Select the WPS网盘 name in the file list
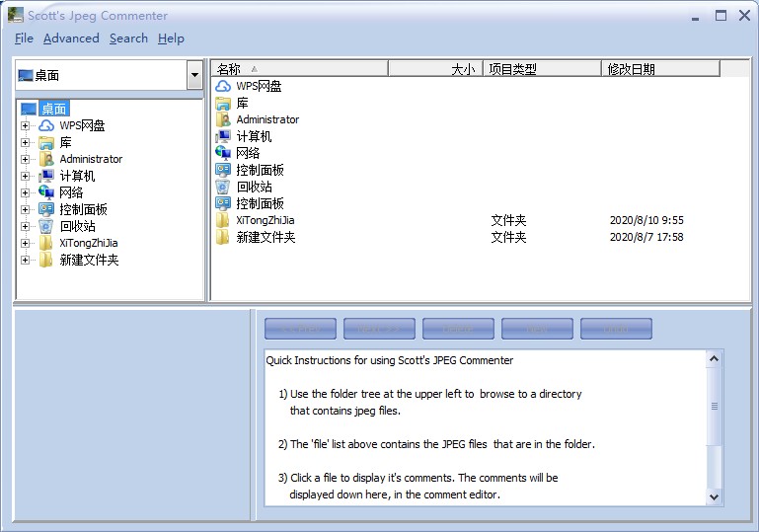759x532 pixels. (259, 86)
